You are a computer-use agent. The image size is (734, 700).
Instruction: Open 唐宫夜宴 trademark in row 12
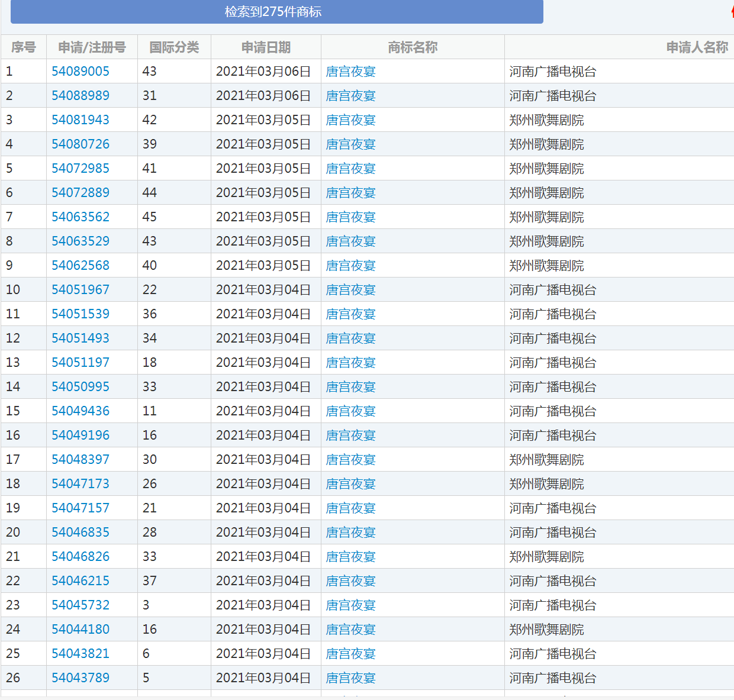(x=351, y=338)
